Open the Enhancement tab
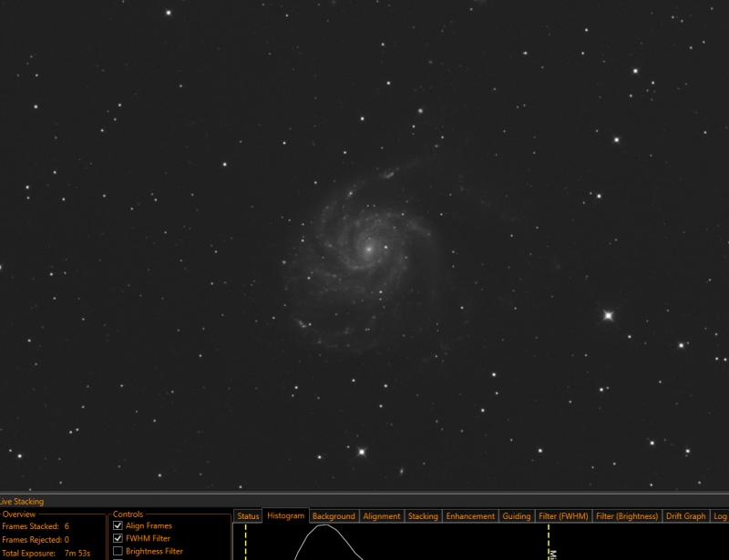This screenshot has height=560, width=729. tap(470, 516)
